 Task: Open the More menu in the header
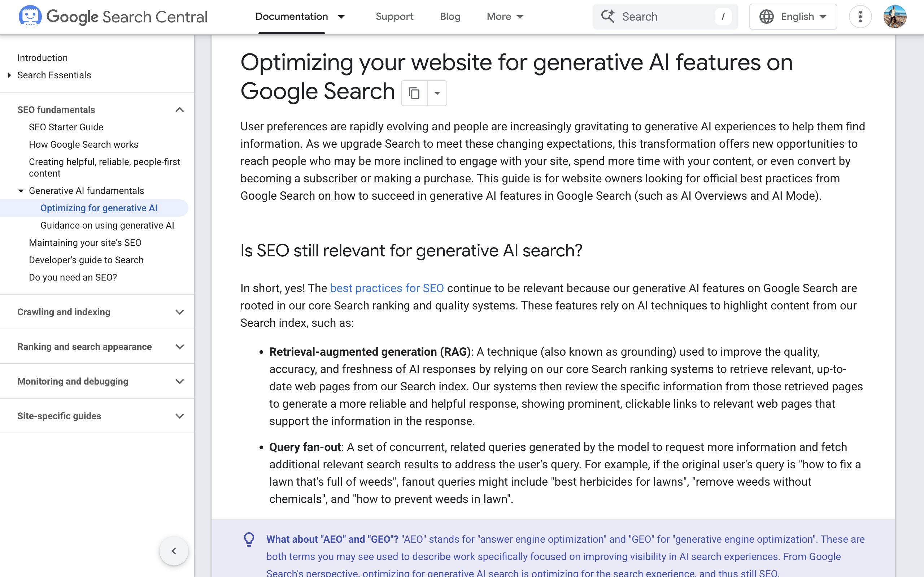pos(505,16)
